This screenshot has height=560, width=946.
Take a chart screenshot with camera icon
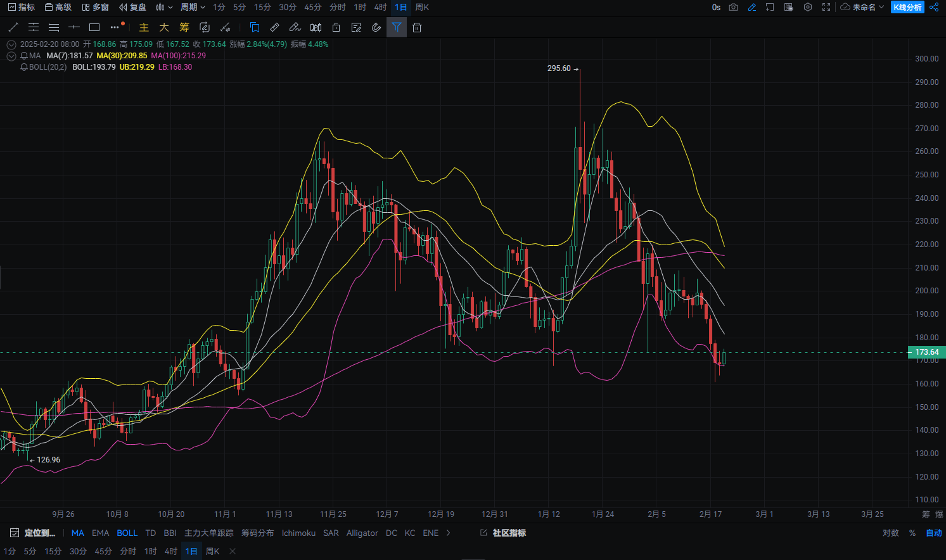733,7
